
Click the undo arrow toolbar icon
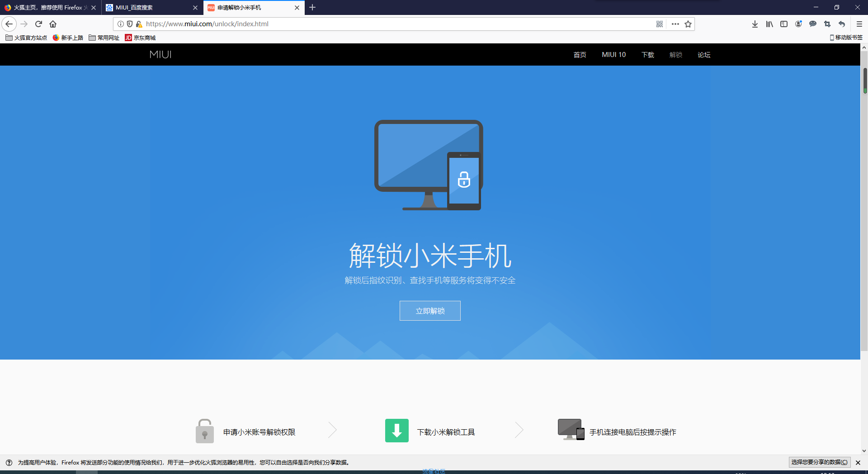(x=842, y=24)
